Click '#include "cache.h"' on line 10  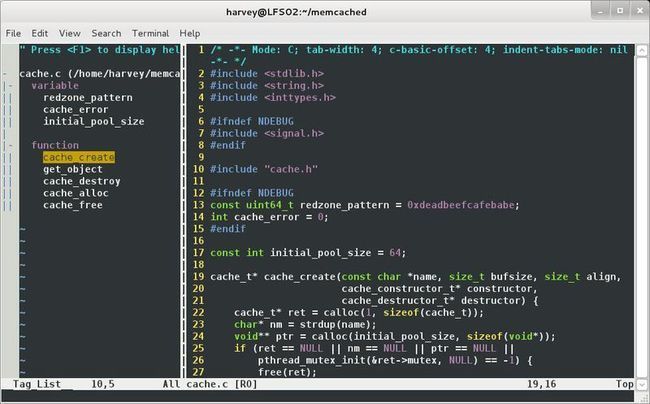coord(264,169)
